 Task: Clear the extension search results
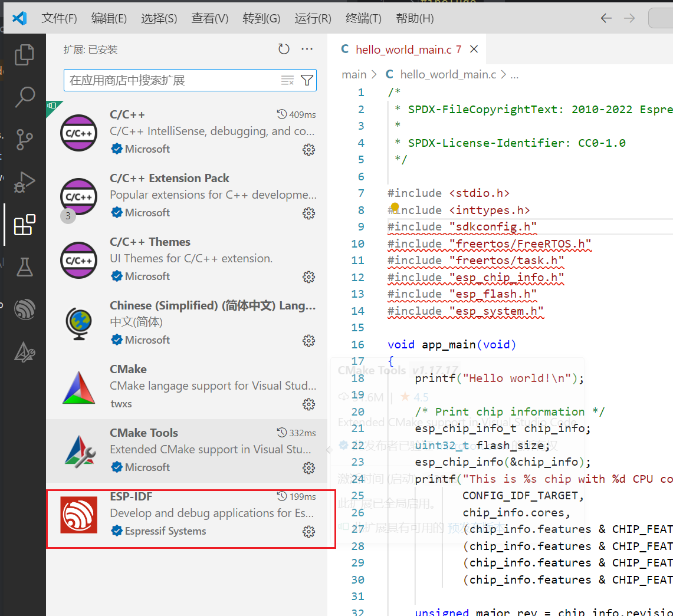[x=287, y=80]
